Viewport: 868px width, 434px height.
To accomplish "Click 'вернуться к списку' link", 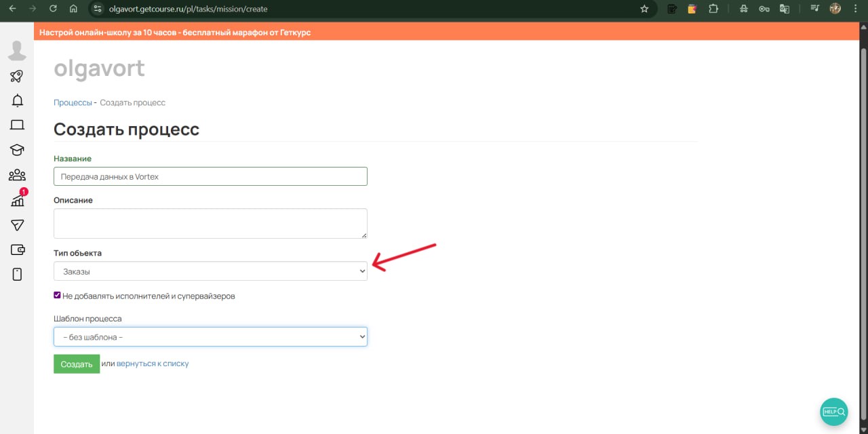I will coord(153,364).
